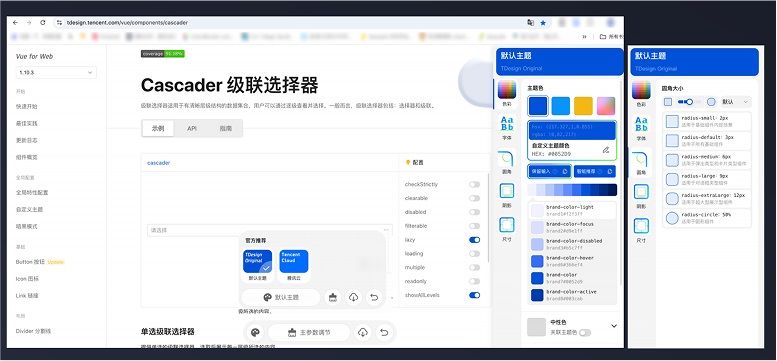This screenshot has width=777, height=361.
Task: Open the 尺寸 size tab in left theme panel
Action: click(x=506, y=230)
